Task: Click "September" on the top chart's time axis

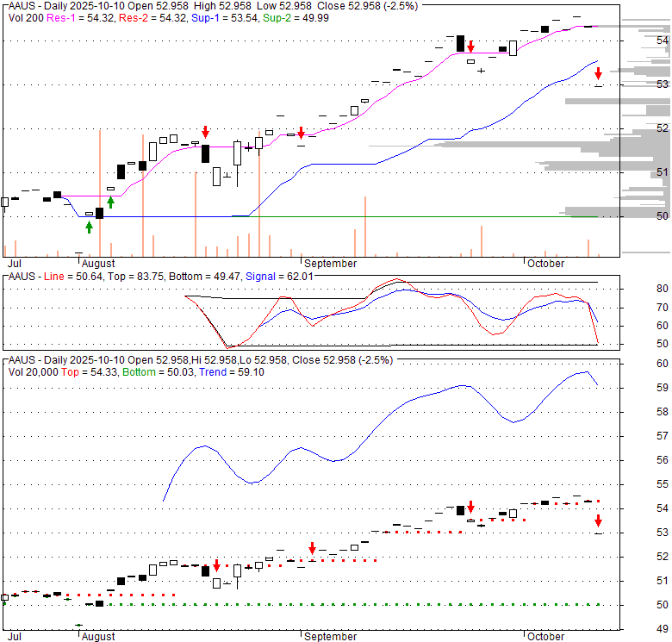Action: [329, 263]
